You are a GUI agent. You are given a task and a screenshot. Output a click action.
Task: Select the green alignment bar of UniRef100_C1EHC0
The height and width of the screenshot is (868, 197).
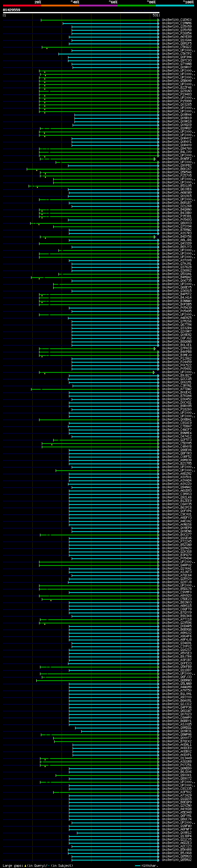[100, 20]
